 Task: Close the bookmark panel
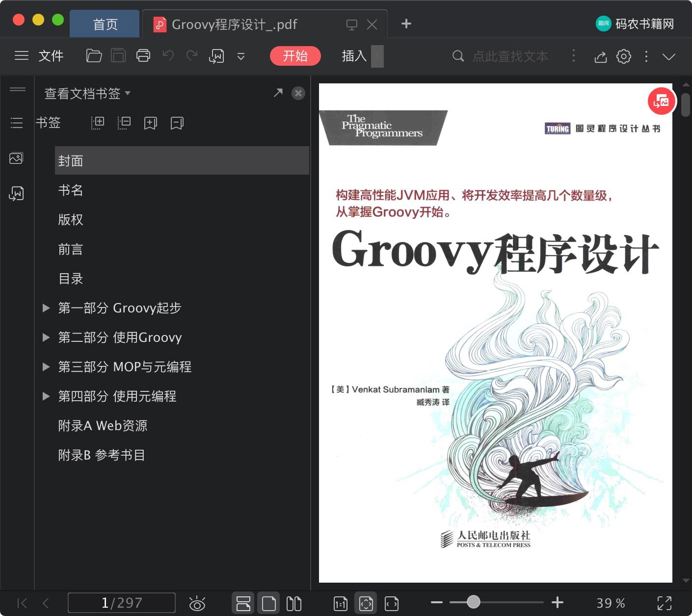click(x=298, y=93)
